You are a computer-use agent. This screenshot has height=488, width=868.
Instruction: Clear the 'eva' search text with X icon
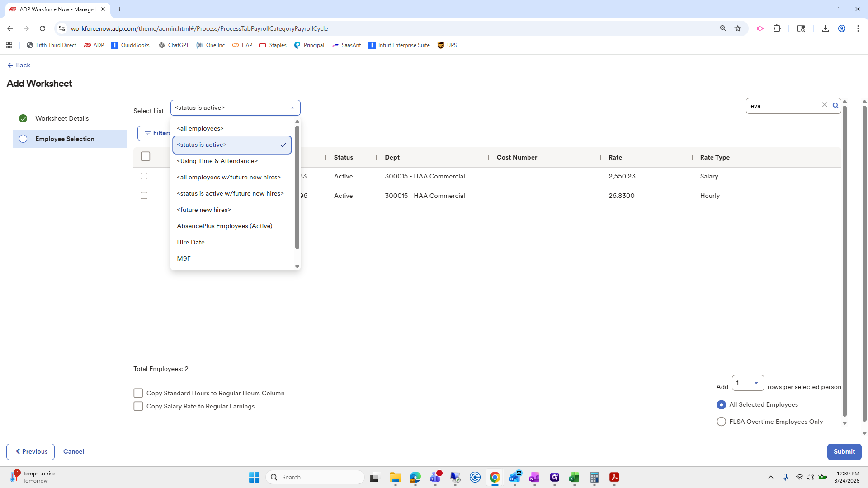click(x=825, y=105)
